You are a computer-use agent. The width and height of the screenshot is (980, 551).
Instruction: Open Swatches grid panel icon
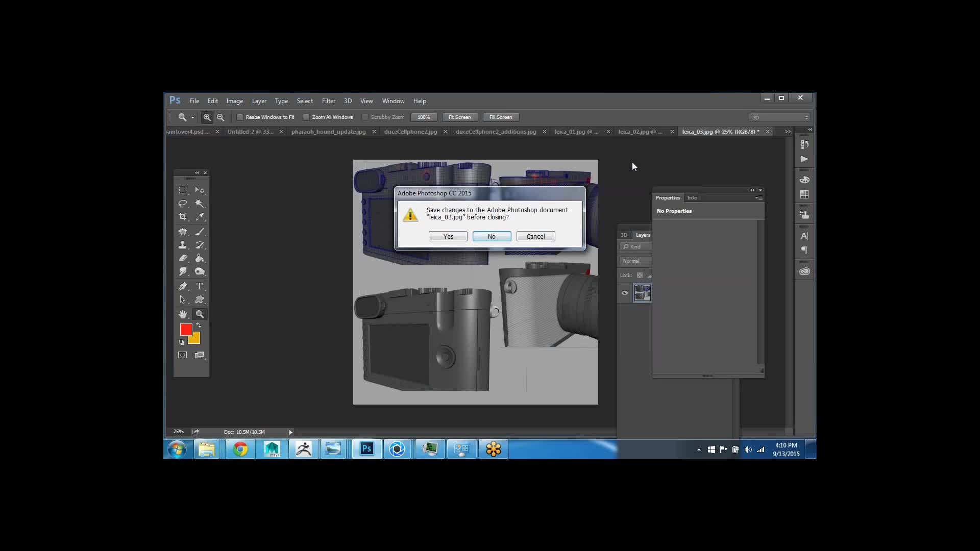pos(804,195)
